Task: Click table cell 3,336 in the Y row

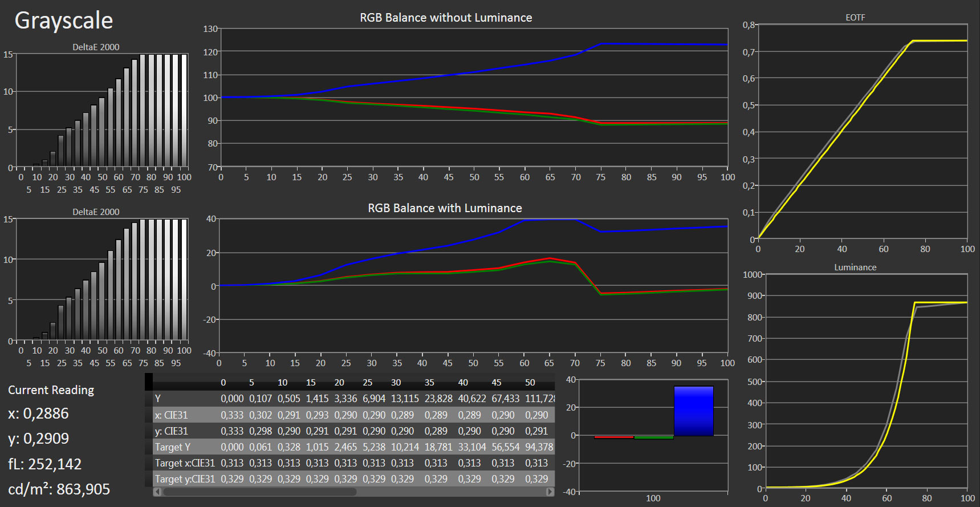Action: point(345,399)
